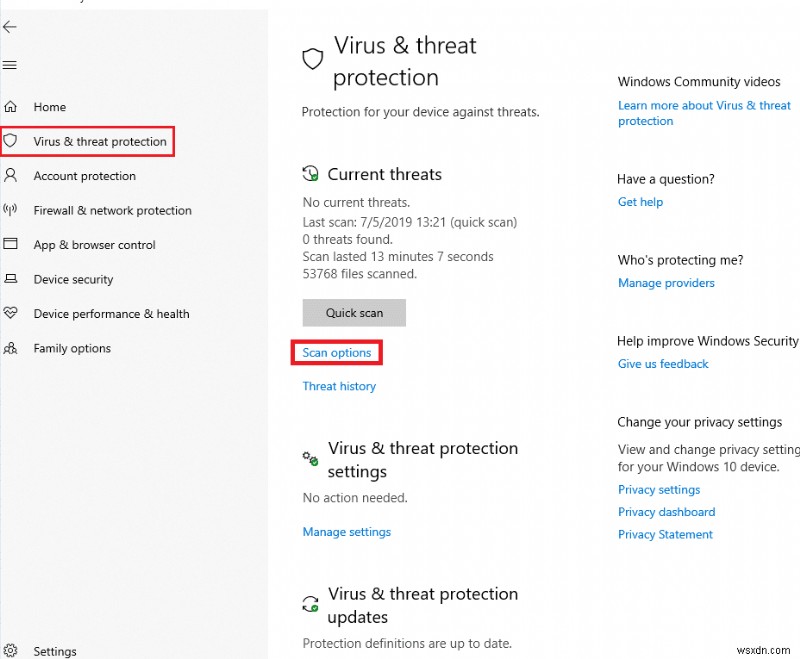Navigate to Home in sidebar

point(50,107)
